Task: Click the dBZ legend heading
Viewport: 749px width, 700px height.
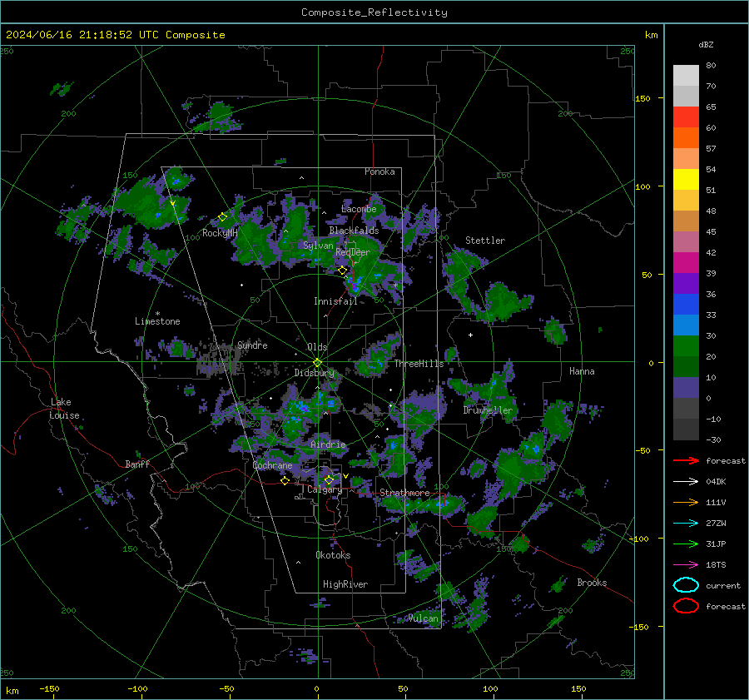Action: [706, 44]
